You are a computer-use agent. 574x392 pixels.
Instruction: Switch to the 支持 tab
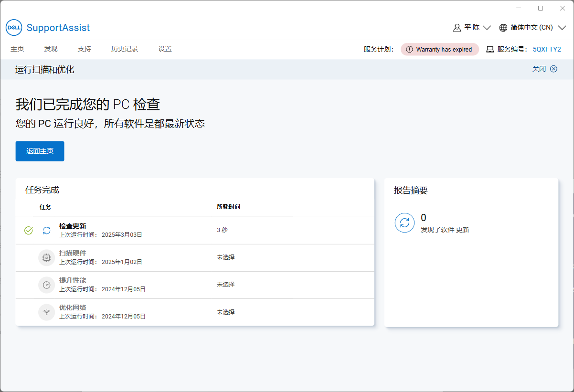(x=84, y=49)
